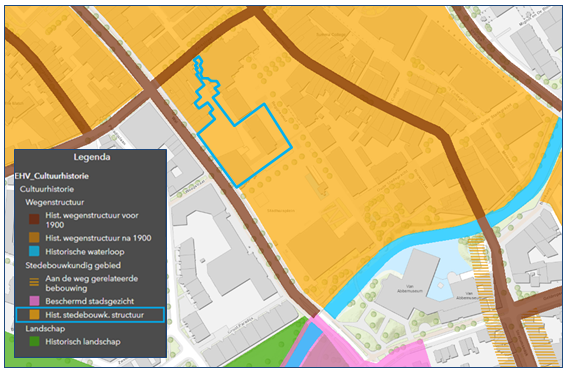Select the EHV_Cultuurhistorie layer heading
The height and width of the screenshot is (371, 567).
(52, 176)
